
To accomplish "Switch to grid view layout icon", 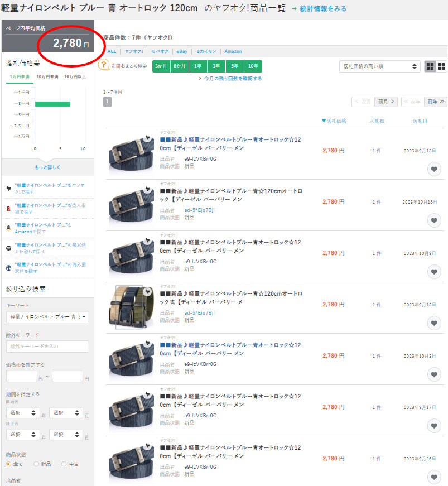I will tap(441, 66).
